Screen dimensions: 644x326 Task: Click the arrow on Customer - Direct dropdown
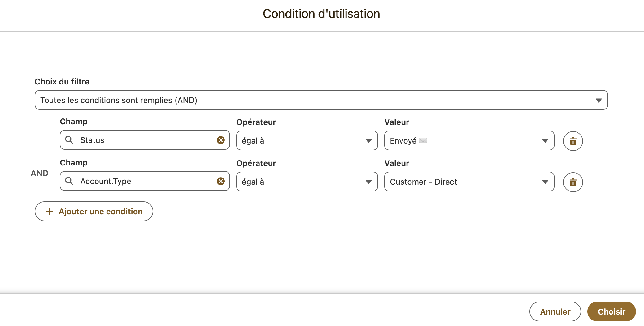point(545,182)
